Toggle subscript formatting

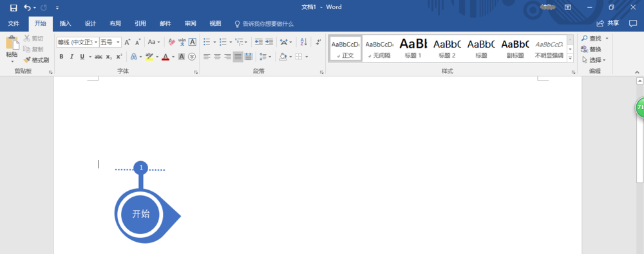pyautogui.click(x=108, y=57)
